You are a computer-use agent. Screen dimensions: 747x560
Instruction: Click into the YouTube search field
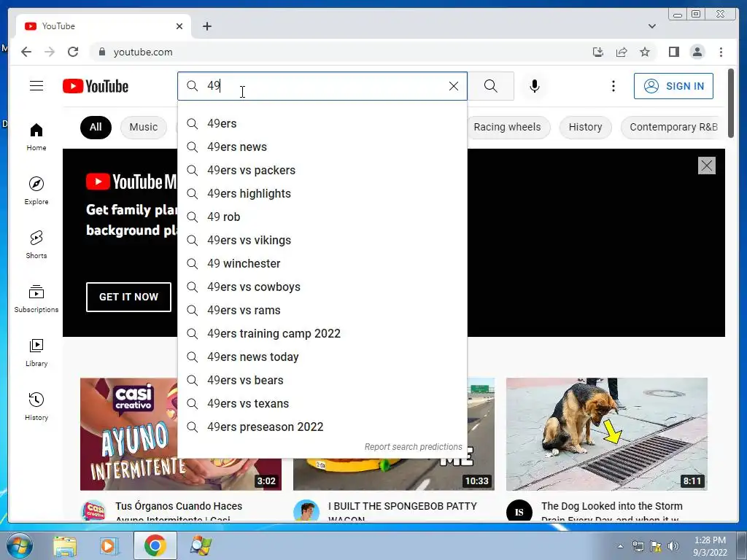324,86
